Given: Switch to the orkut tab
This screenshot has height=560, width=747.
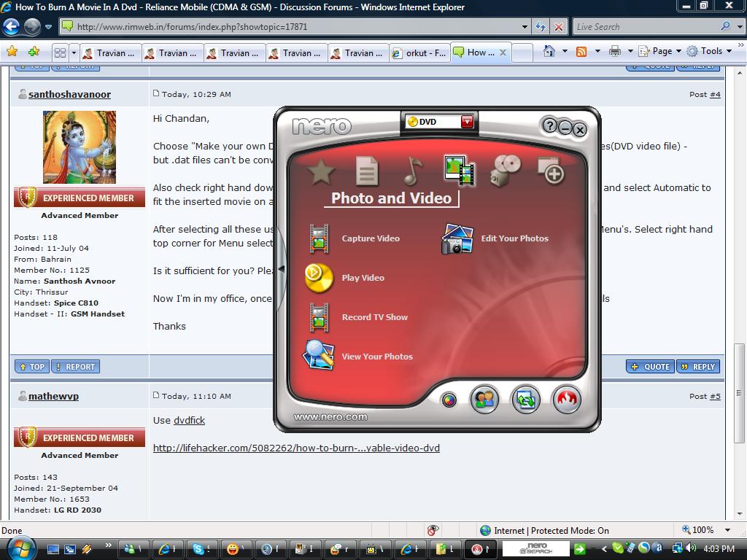Looking at the screenshot, I should [x=419, y=52].
